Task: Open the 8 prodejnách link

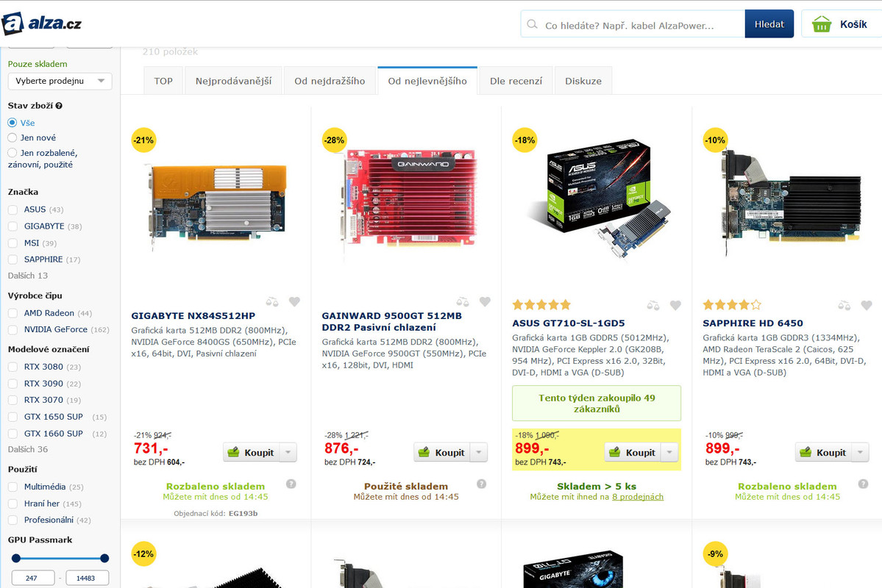Action: point(638,497)
